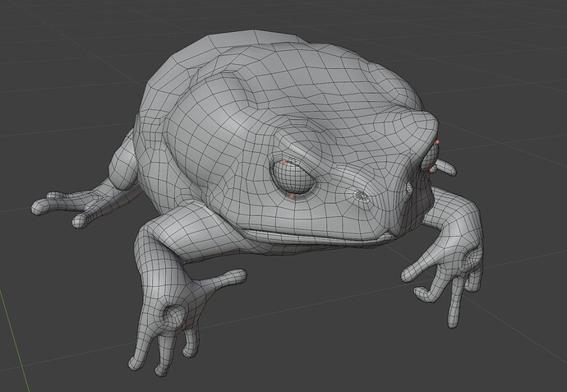This screenshot has width=567, height=392.
Task: Select the frog's mouth line edge
Action: (316, 237)
